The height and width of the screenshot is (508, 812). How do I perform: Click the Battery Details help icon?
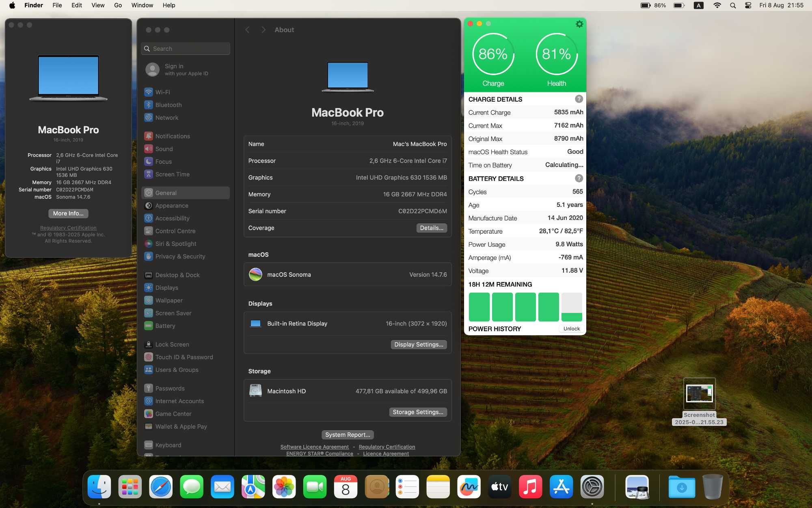(579, 178)
